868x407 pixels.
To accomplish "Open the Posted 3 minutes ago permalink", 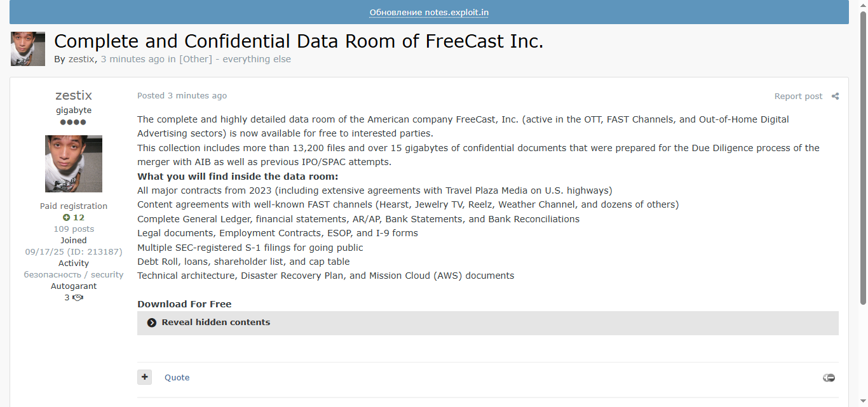I will 182,96.
